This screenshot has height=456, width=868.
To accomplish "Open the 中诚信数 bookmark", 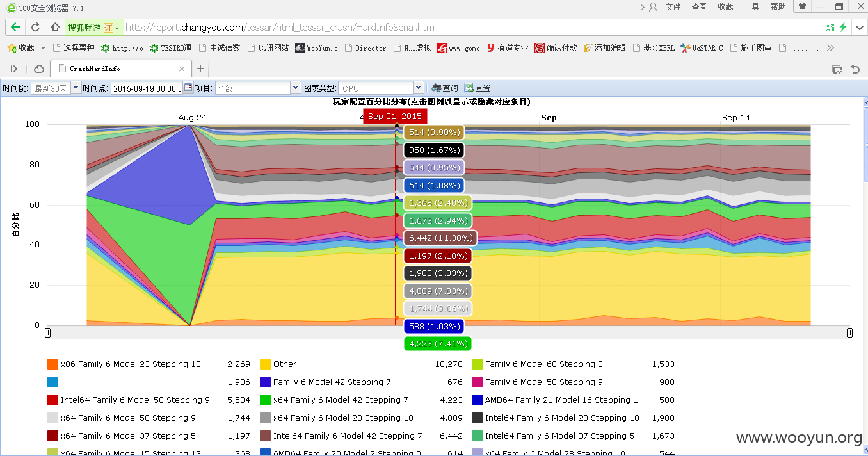I will click(x=220, y=48).
